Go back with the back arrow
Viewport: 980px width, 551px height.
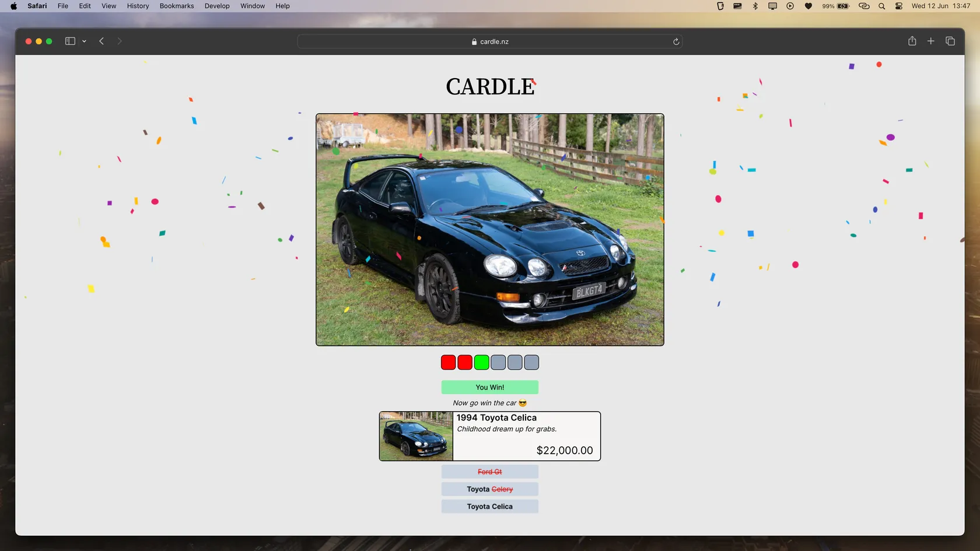tap(101, 41)
